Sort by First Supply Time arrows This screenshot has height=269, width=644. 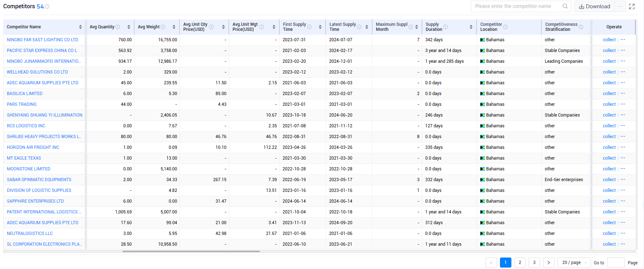[320, 27]
